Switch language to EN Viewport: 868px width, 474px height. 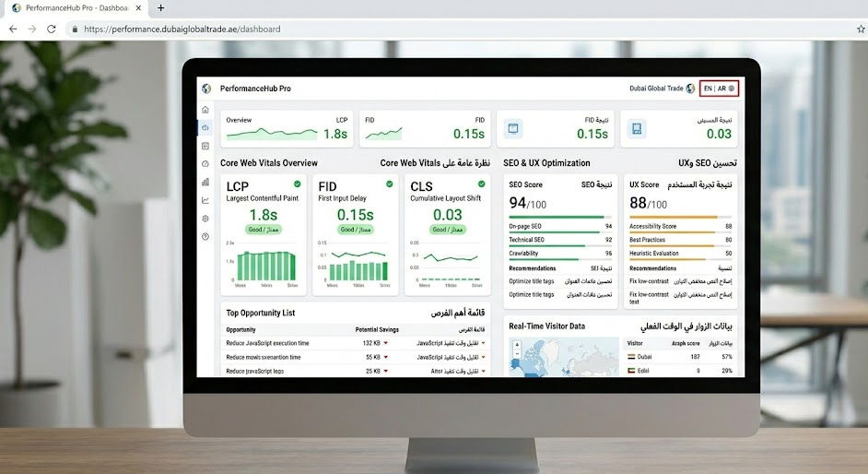point(708,89)
